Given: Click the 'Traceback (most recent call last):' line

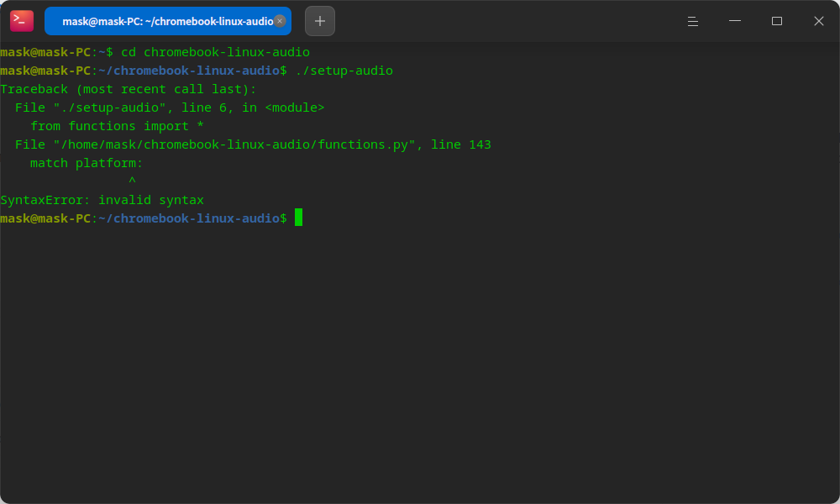Looking at the screenshot, I should (129, 89).
